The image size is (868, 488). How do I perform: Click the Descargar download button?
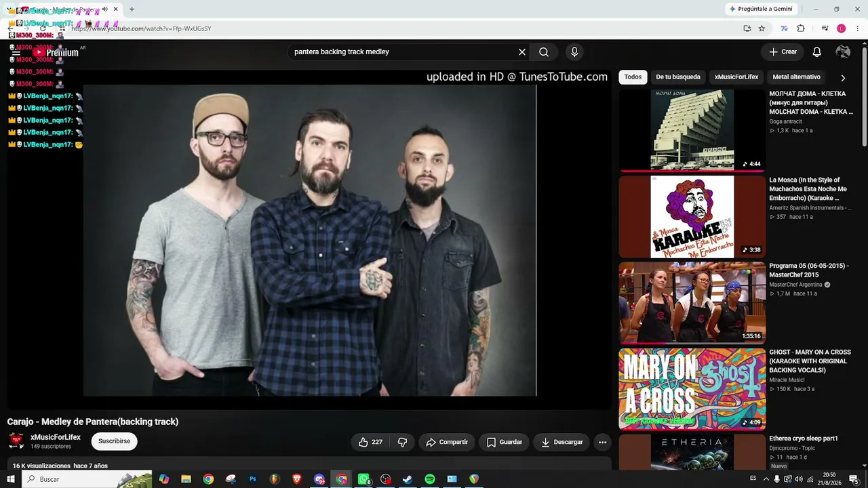pos(562,442)
